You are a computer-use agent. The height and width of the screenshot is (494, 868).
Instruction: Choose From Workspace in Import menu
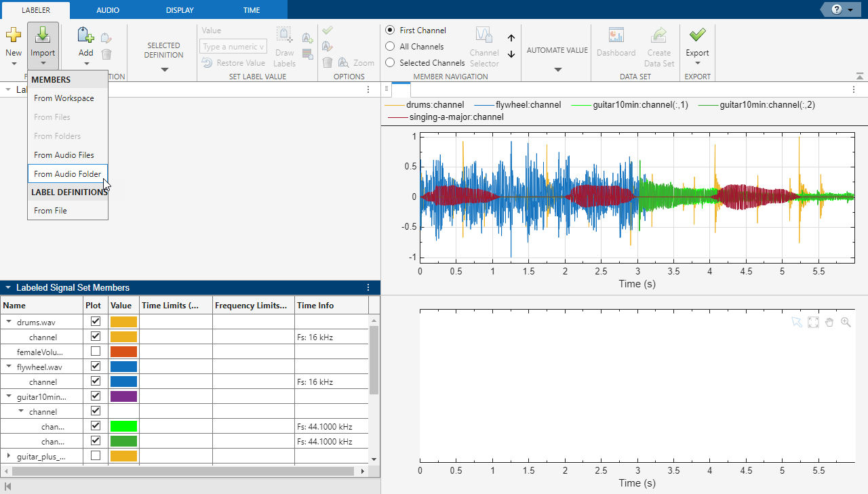[x=68, y=98]
